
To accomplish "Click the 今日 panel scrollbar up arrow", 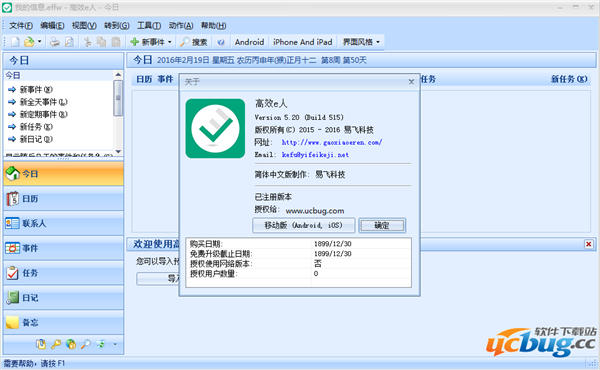I will [118, 75].
